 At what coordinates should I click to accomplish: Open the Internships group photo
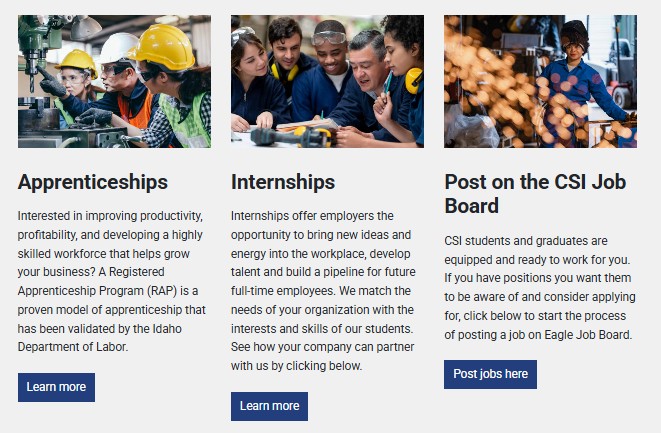pyautogui.click(x=327, y=81)
